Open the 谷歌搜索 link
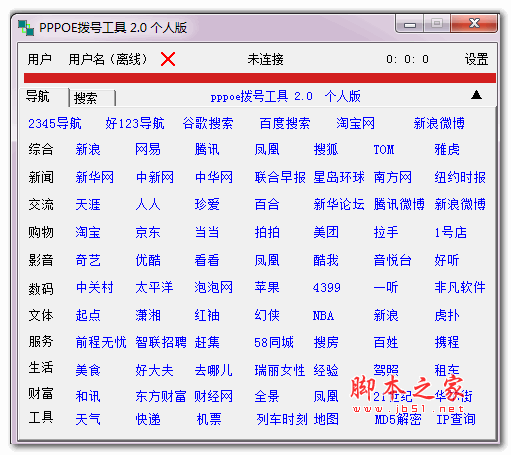This screenshot has height=455, width=511. 208,123
